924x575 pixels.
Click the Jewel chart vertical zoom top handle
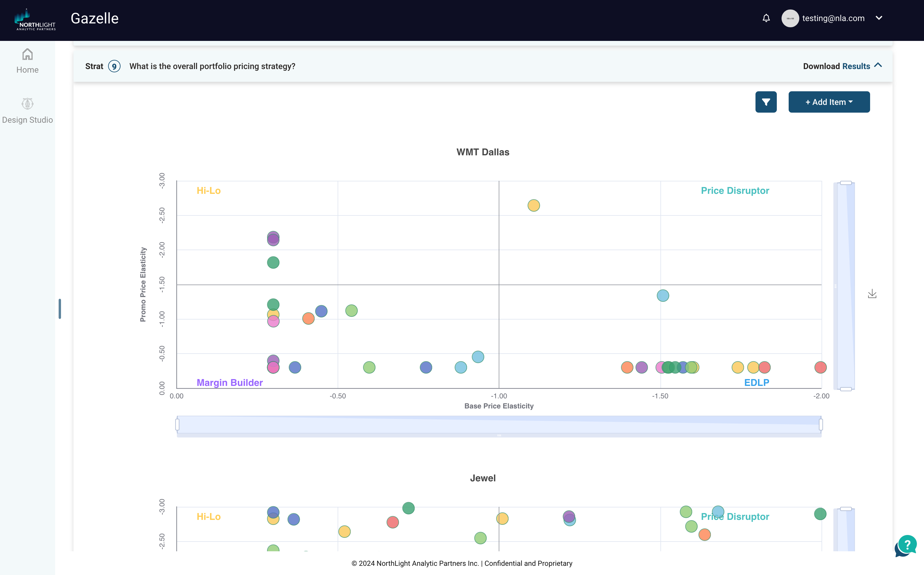[x=845, y=509]
